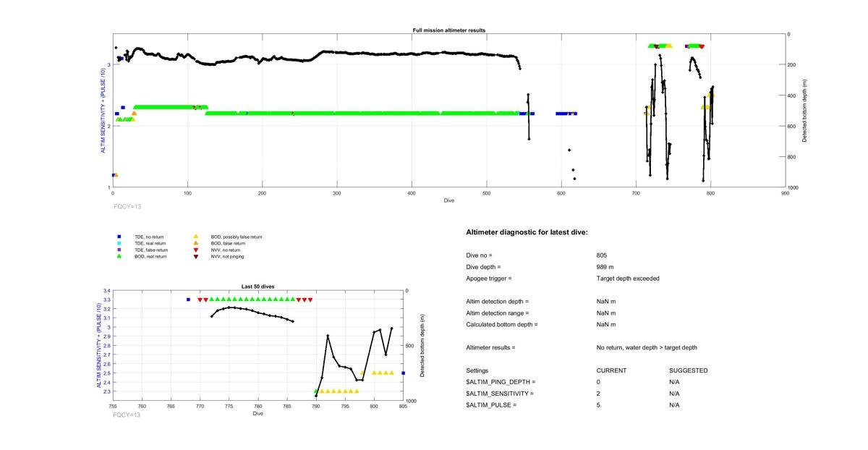Click the blue square TDE no return legend icon

click(x=119, y=237)
